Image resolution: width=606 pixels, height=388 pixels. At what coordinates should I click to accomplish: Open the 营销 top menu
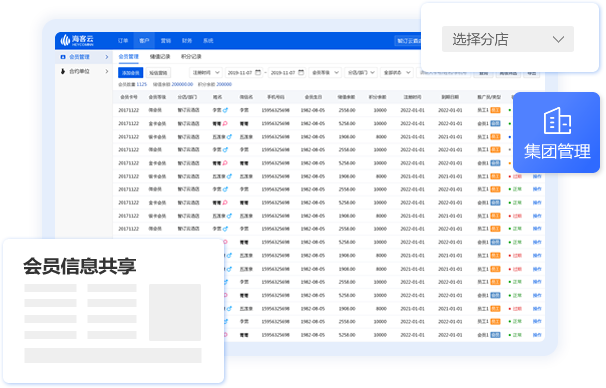(166, 41)
